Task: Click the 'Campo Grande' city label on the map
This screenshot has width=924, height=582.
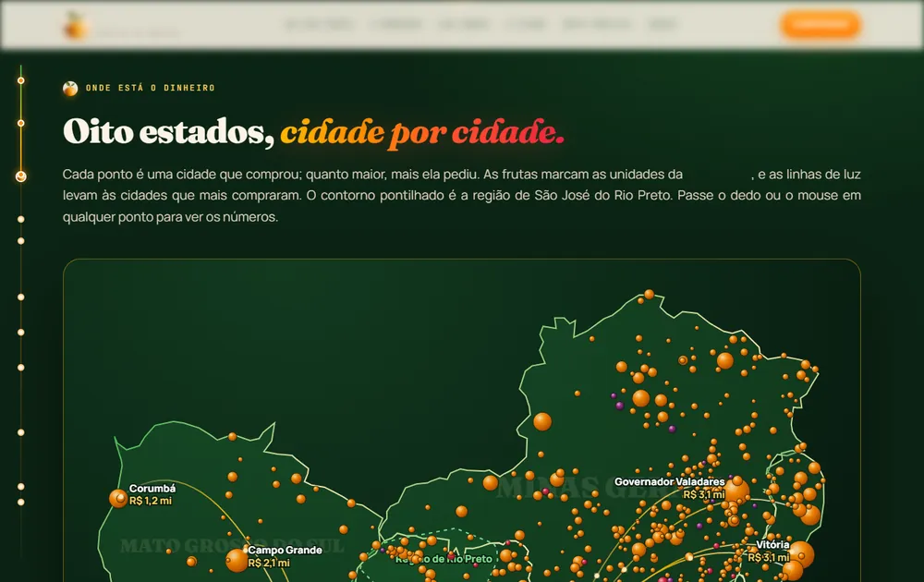Action: (286, 551)
